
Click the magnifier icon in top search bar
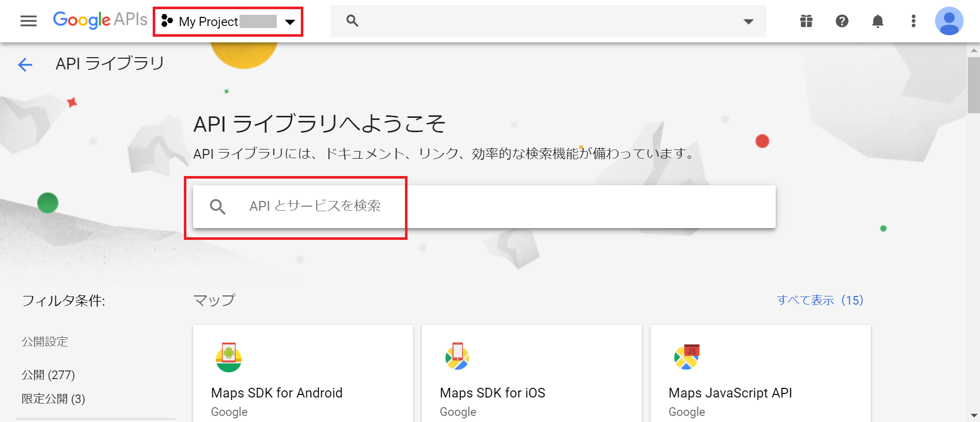click(x=352, y=21)
